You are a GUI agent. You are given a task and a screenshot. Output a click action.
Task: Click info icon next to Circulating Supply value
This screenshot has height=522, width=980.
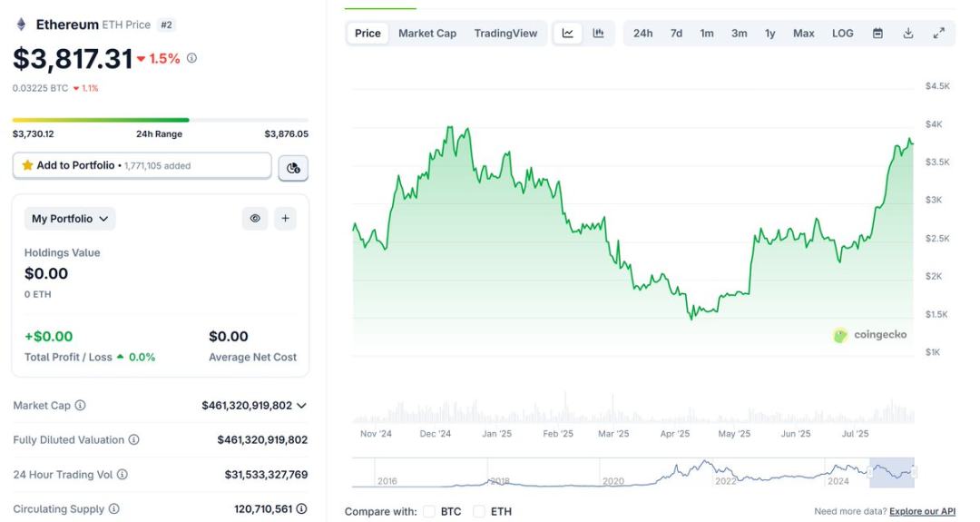click(301, 509)
